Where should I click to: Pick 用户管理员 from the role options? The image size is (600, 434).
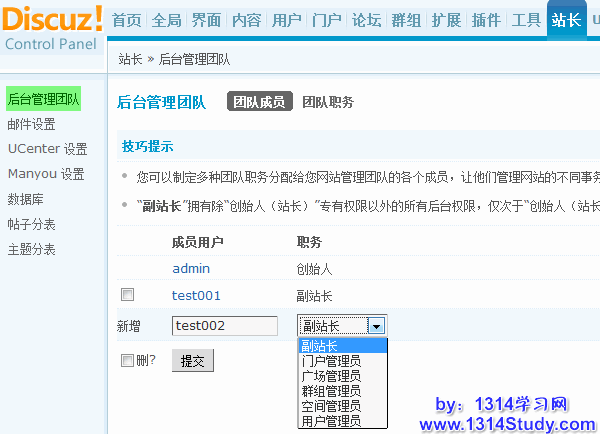331,421
